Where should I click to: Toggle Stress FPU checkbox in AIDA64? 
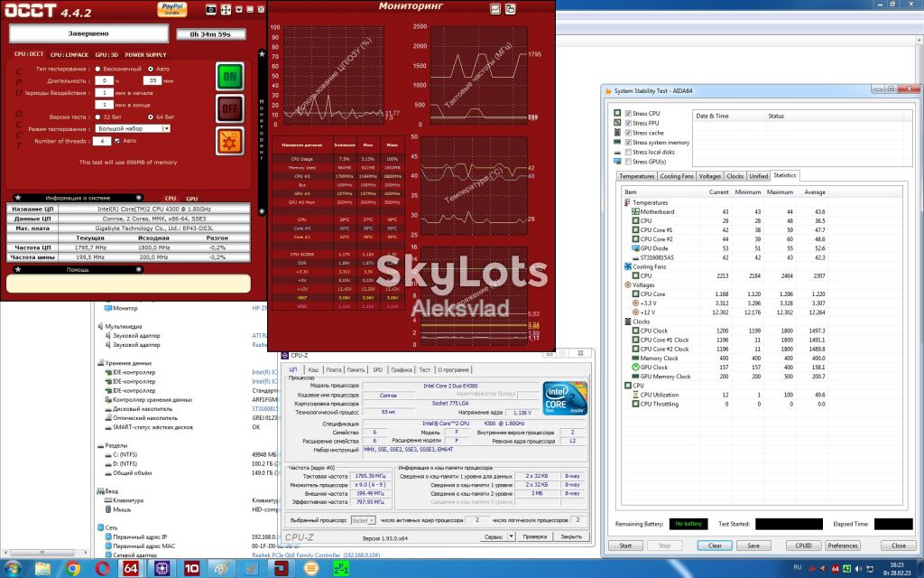pyautogui.click(x=628, y=123)
